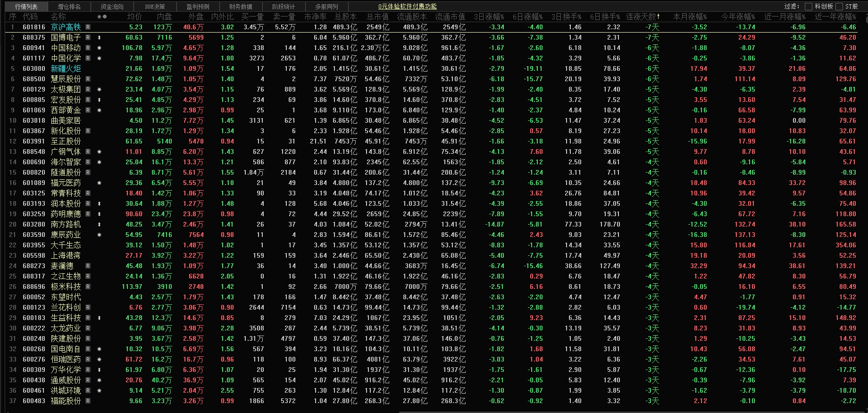Image resolution: width=868 pixels, height=413 pixels.
Task: Select stock code 605598
Action: (34, 256)
